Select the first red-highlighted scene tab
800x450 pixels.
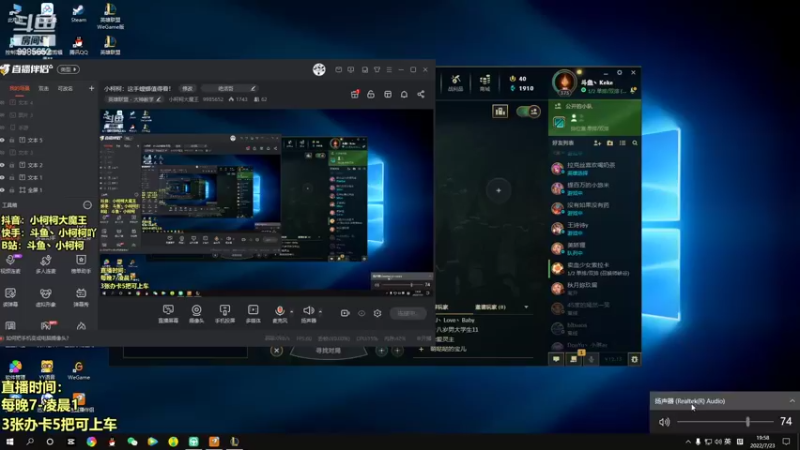[20, 89]
